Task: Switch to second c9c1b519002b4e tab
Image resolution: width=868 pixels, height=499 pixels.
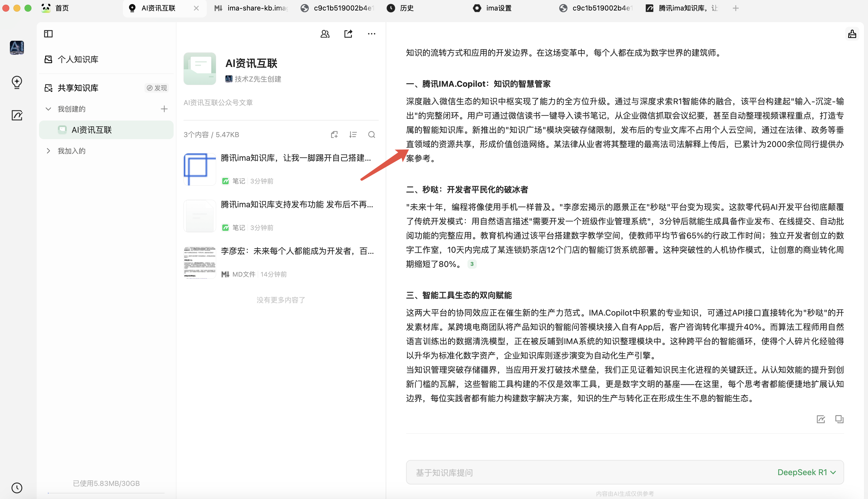Action: [x=596, y=8]
